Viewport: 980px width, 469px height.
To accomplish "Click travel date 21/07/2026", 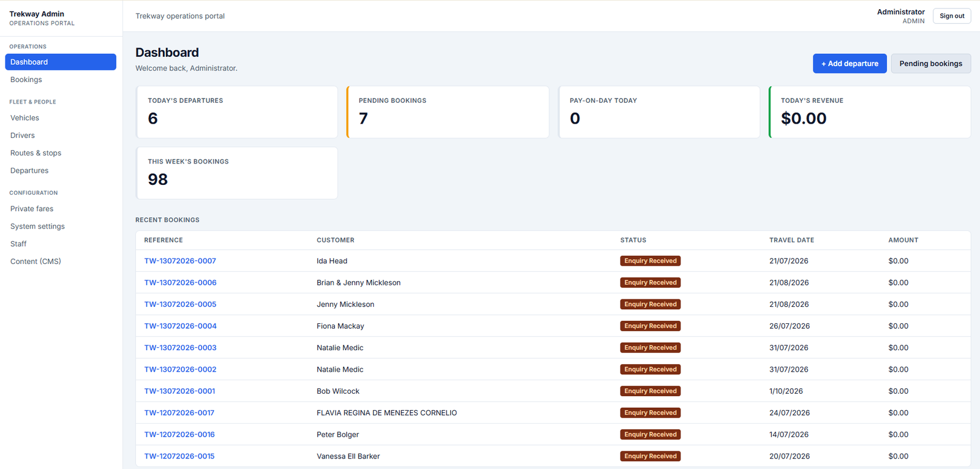I will (789, 261).
